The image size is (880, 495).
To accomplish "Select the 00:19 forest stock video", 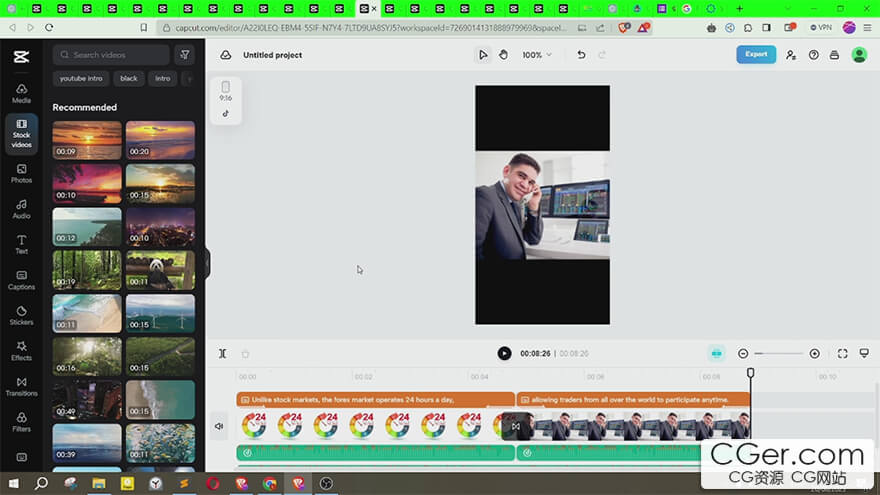I will coord(87,270).
